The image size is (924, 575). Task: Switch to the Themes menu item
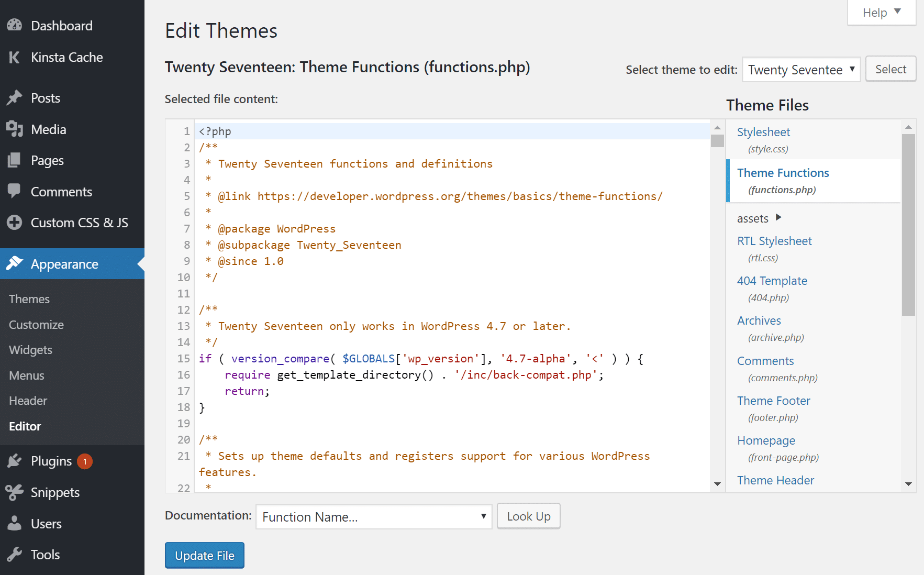(29, 298)
